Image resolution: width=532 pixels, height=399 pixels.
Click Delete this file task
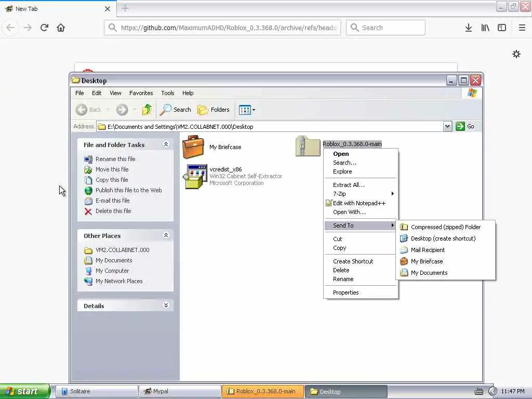(113, 211)
